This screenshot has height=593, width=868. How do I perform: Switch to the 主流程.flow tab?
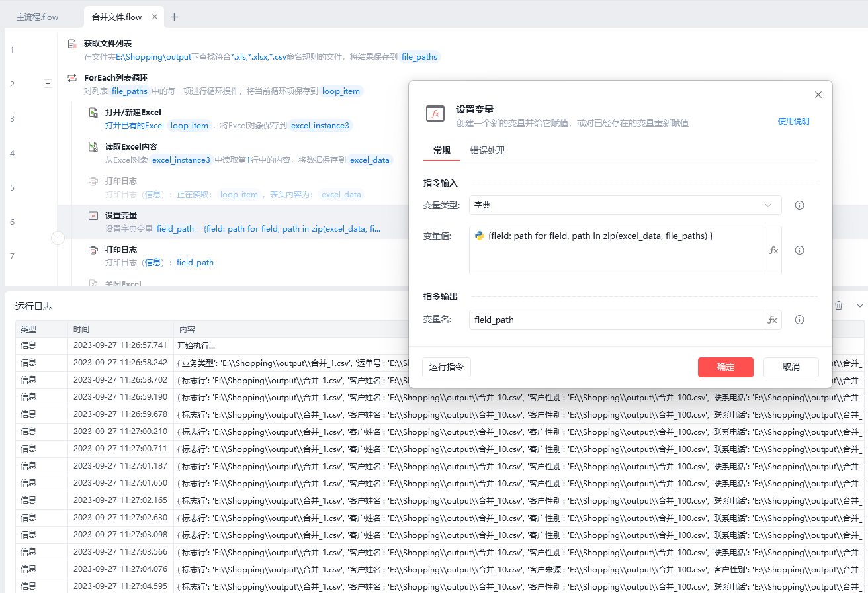point(38,17)
